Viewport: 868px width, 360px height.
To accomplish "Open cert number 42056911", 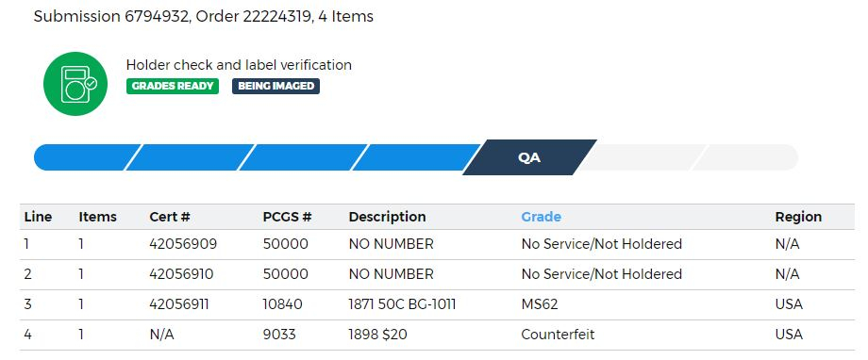I will pyautogui.click(x=179, y=304).
